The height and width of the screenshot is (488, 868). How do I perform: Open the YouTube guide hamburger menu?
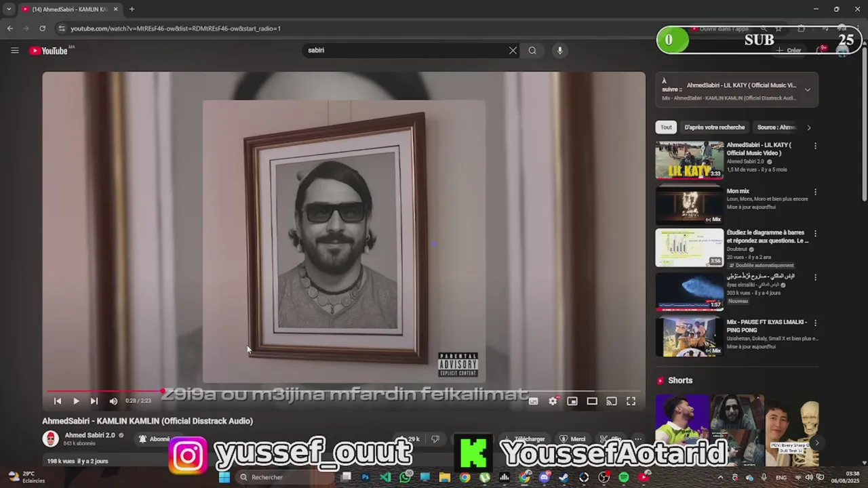click(14, 50)
